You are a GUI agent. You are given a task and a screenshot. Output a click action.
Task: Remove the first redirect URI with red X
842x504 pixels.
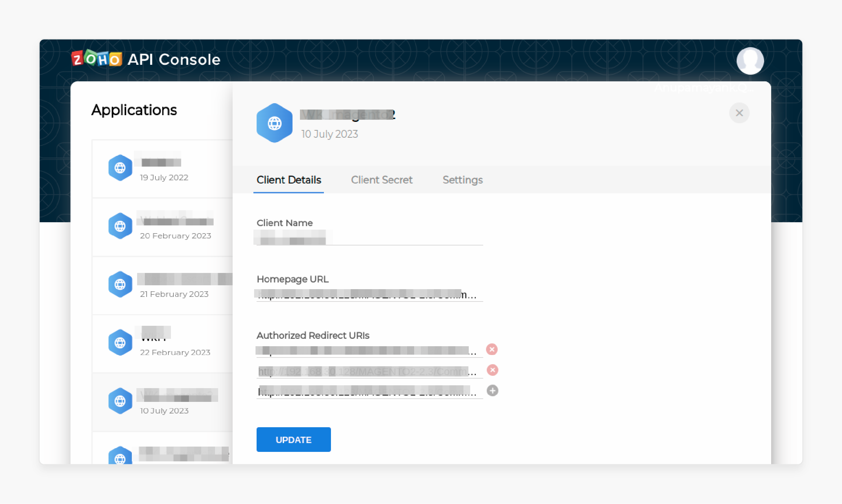[492, 349]
